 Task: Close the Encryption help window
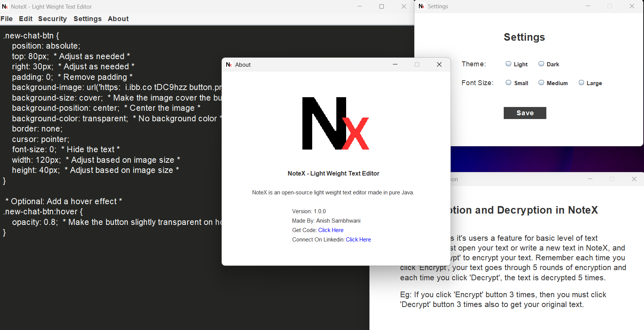pos(634,179)
